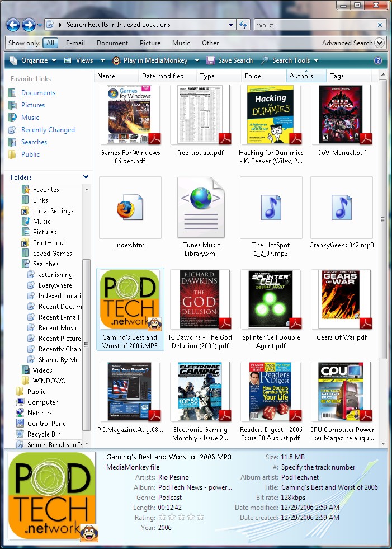392x549 pixels.
Task: Open the Music favorite link
Action: 30,118
